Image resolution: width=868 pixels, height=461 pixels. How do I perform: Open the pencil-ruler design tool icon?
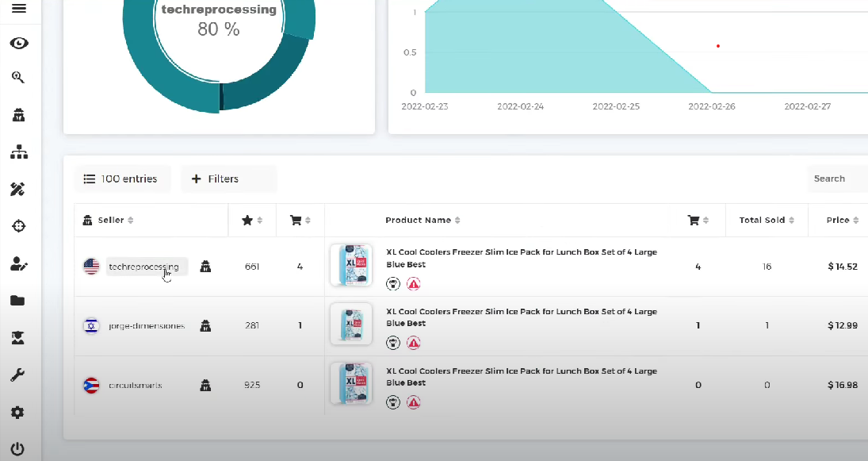17,189
